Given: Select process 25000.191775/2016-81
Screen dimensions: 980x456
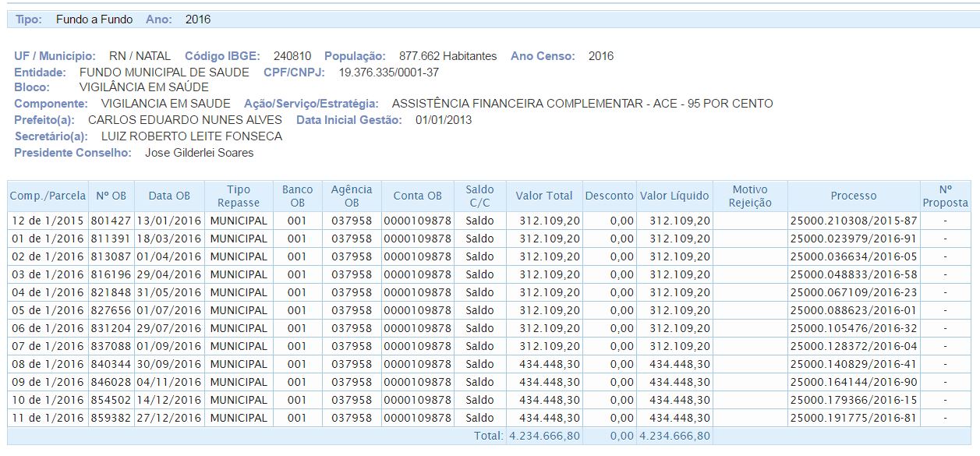Looking at the screenshot, I should pos(854,418).
